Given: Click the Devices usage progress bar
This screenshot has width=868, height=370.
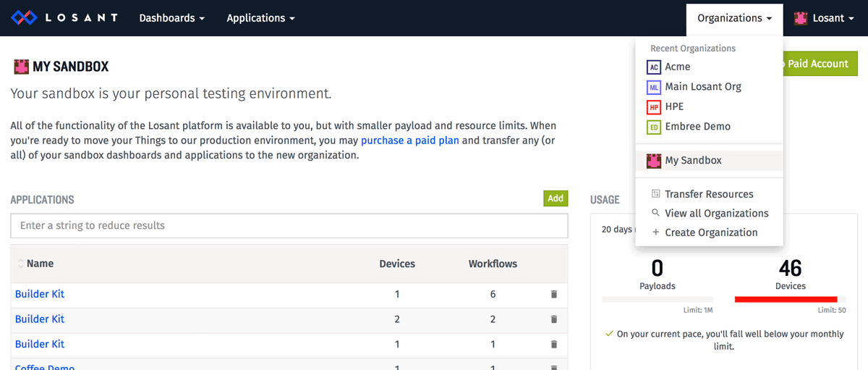Looking at the screenshot, I should tap(791, 299).
